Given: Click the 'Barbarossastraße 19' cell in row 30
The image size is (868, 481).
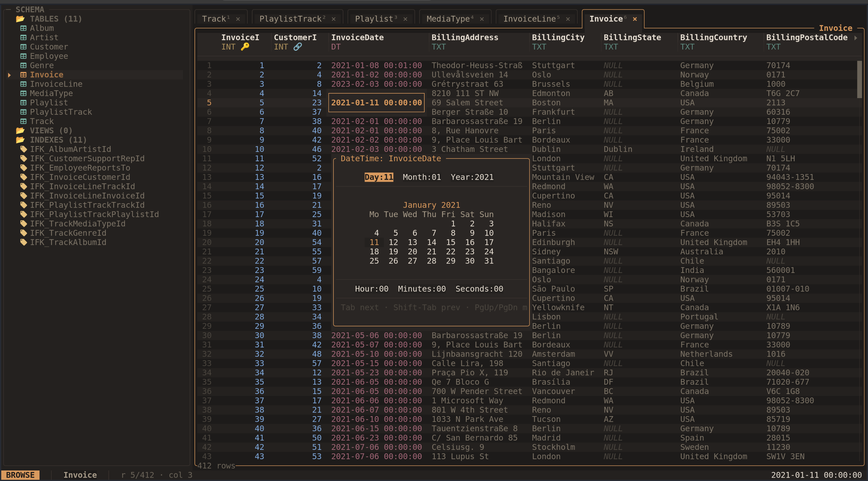Looking at the screenshot, I should click(477, 335).
